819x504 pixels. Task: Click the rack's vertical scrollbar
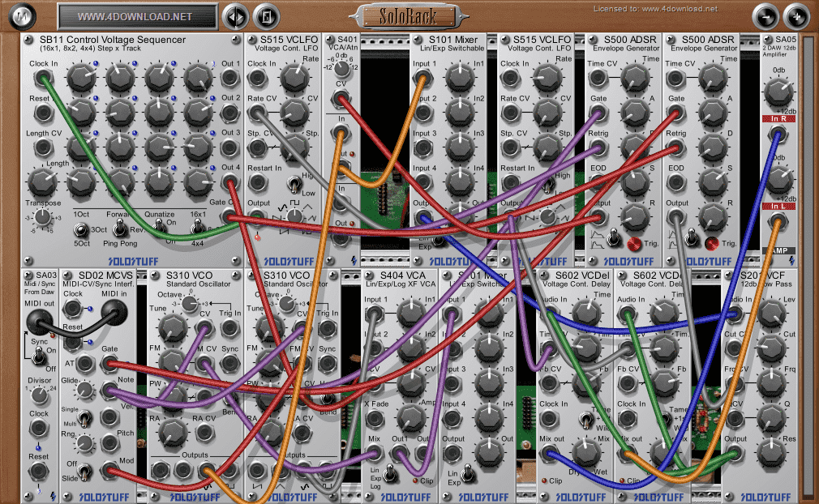808,268
